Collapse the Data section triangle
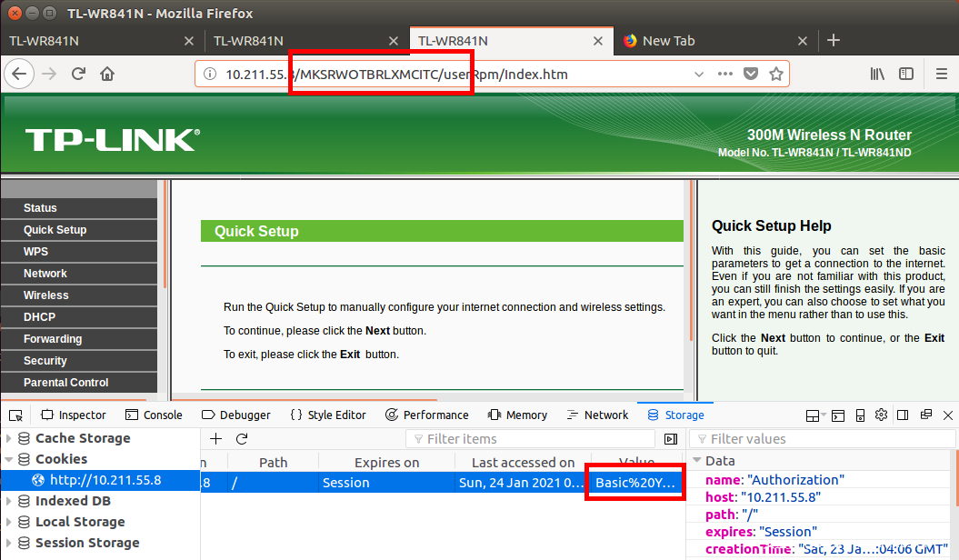The image size is (959, 560). pos(697,461)
